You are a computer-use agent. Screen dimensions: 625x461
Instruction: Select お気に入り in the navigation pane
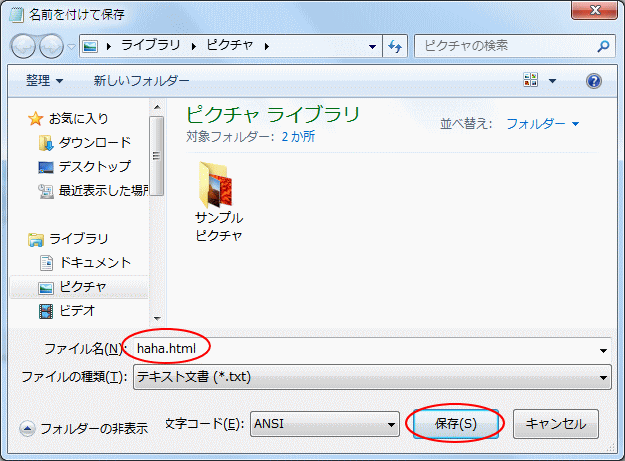click(79, 118)
